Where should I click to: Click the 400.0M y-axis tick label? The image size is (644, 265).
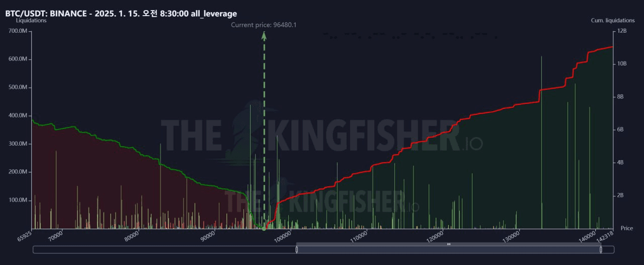[x=18, y=116]
